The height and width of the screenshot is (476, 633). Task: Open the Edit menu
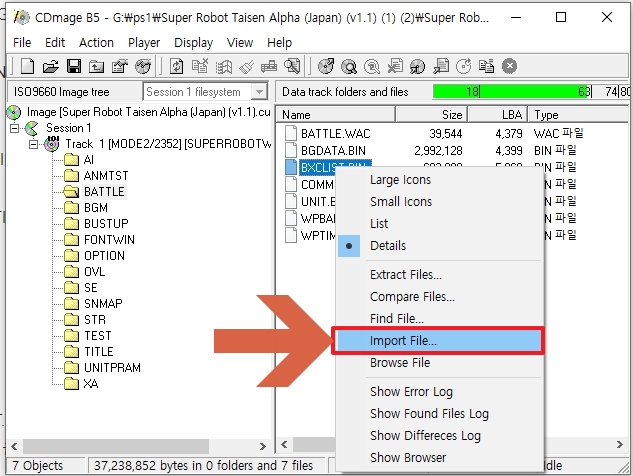pos(55,42)
